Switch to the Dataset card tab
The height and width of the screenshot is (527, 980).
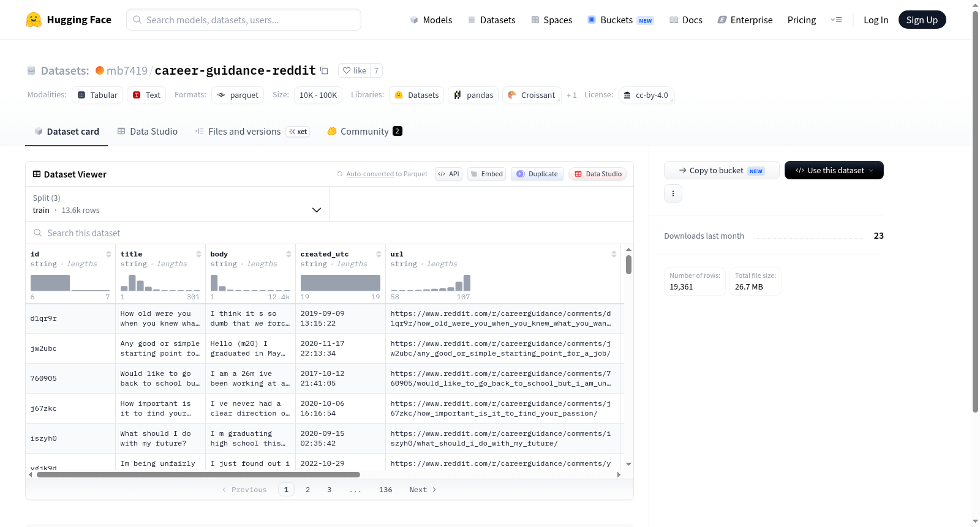coord(67,132)
